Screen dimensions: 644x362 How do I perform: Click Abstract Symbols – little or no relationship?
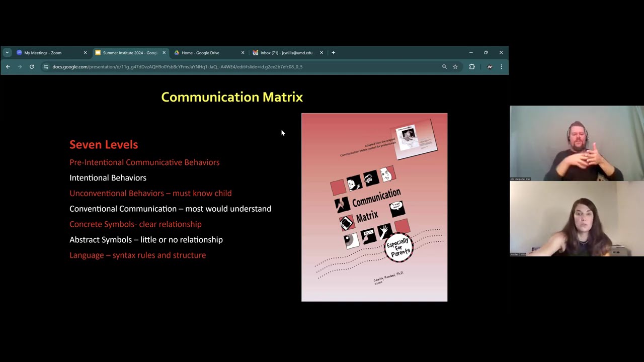(146, 240)
